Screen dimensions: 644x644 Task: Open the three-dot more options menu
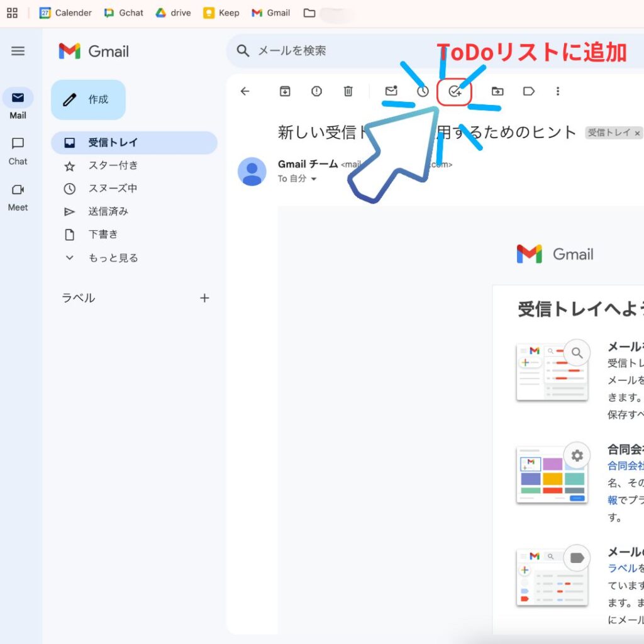pos(558,91)
